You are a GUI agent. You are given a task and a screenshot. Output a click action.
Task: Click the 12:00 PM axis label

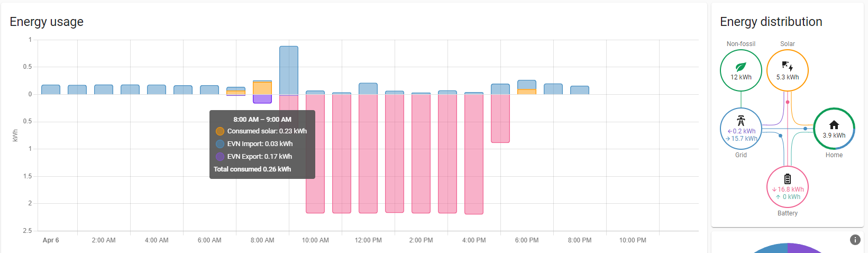(x=368, y=240)
